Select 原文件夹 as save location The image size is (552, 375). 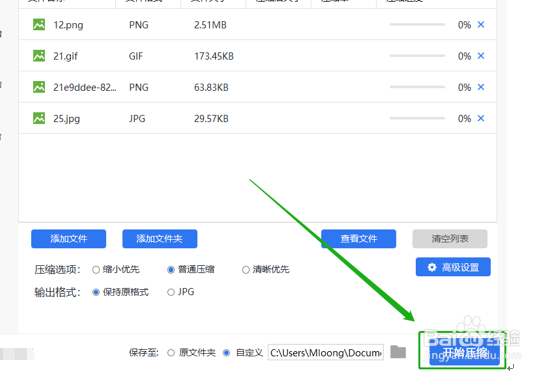click(x=171, y=353)
